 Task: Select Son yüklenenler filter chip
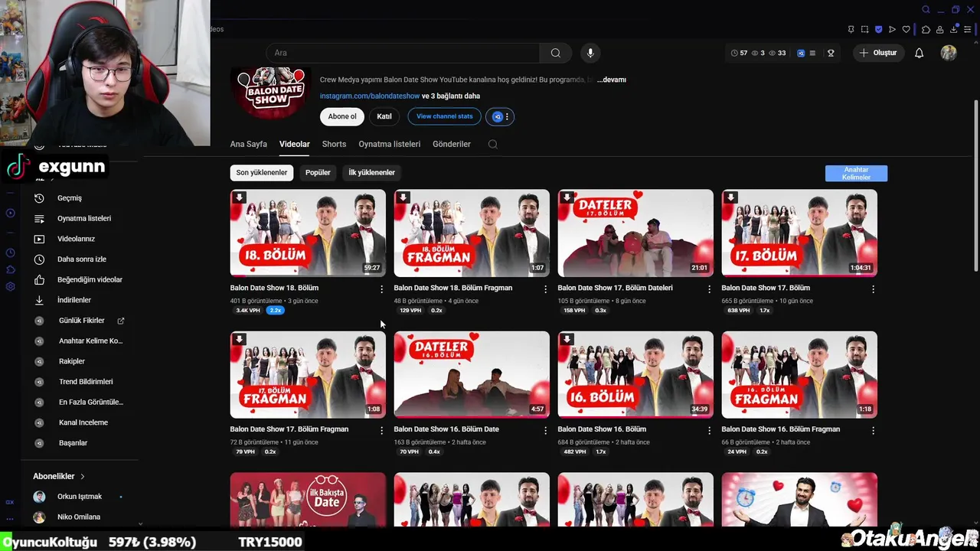pyautogui.click(x=262, y=172)
